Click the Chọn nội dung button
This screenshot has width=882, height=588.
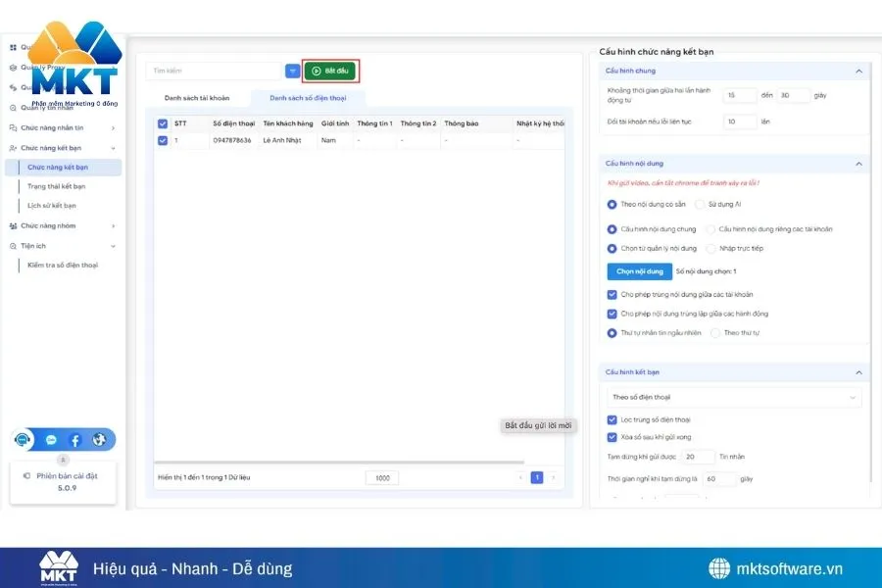[638, 271]
